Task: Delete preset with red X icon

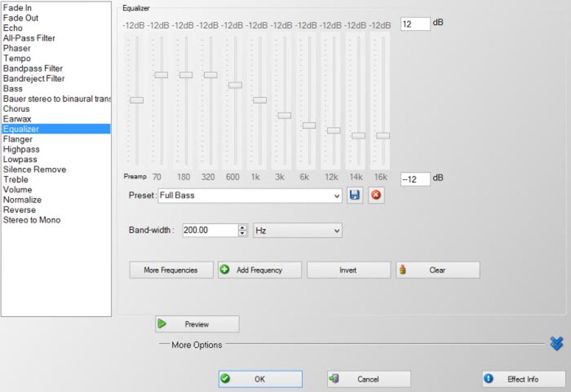Action: (376, 195)
